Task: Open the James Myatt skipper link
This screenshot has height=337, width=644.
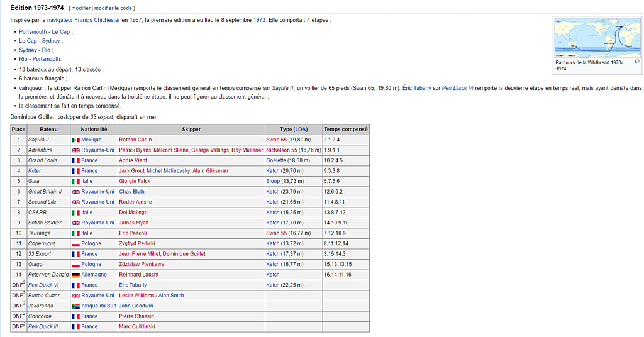Action: 134,223
